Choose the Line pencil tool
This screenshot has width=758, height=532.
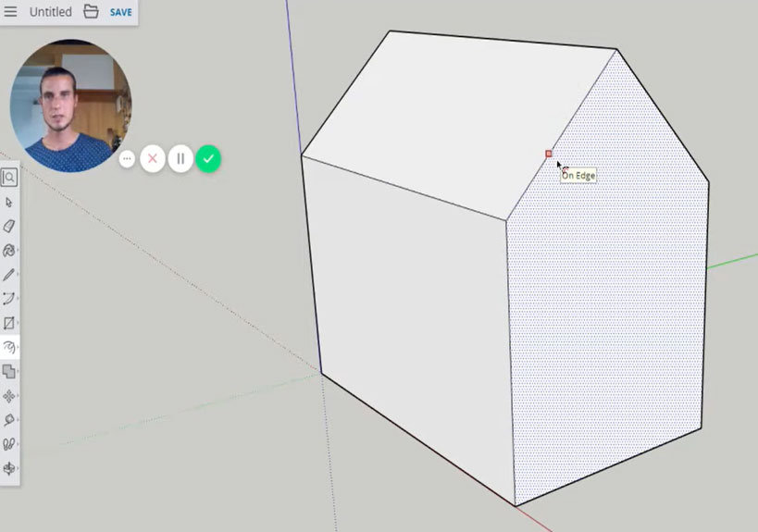pyautogui.click(x=9, y=275)
